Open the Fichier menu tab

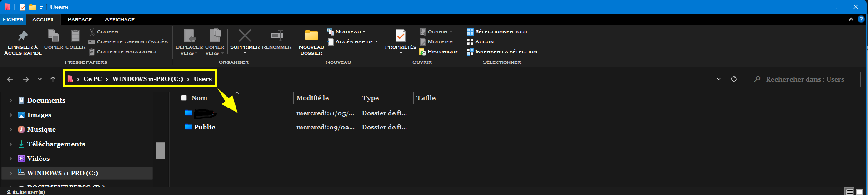pos(13,19)
